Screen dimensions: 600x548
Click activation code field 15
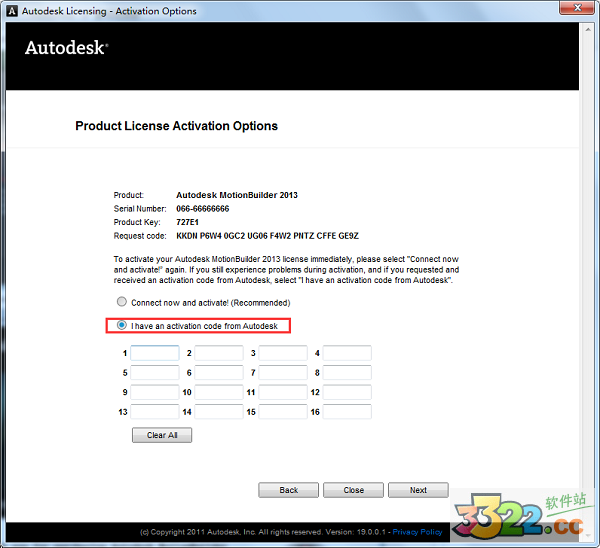pyautogui.click(x=283, y=412)
